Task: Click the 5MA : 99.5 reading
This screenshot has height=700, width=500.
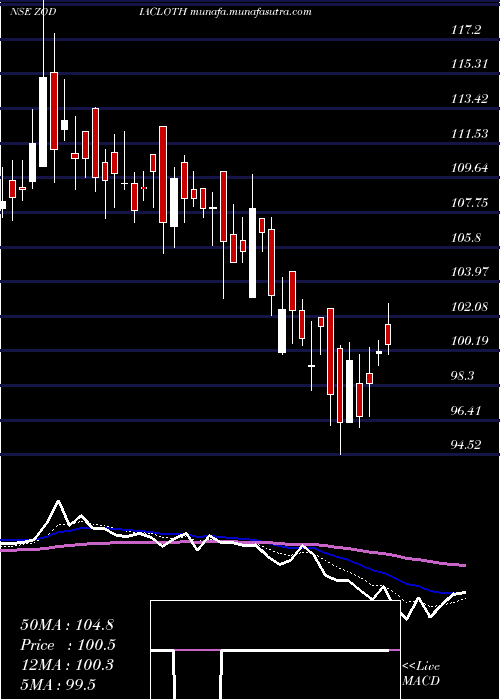Action: 58,685
